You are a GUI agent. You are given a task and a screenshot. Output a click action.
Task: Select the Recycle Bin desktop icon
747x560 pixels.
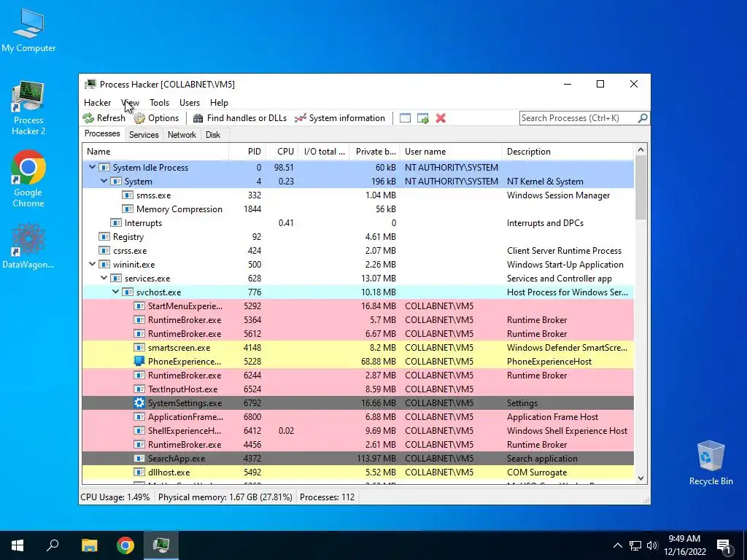[711, 463]
